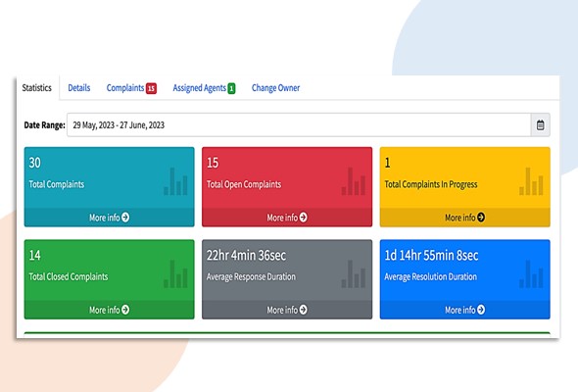The width and height of the screenshot is (578, 392).
Task: Click arrow icon on Average Resolution Duration card
Action: click(481, 310)
